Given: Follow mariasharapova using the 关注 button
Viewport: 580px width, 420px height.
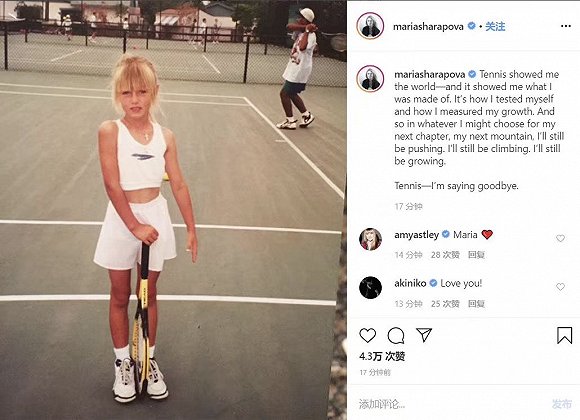Looking at the screenshot, I should tap(495, 26).
